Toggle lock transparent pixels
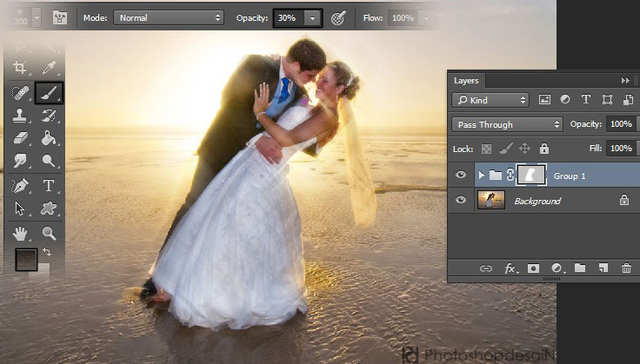 (487, 149)
